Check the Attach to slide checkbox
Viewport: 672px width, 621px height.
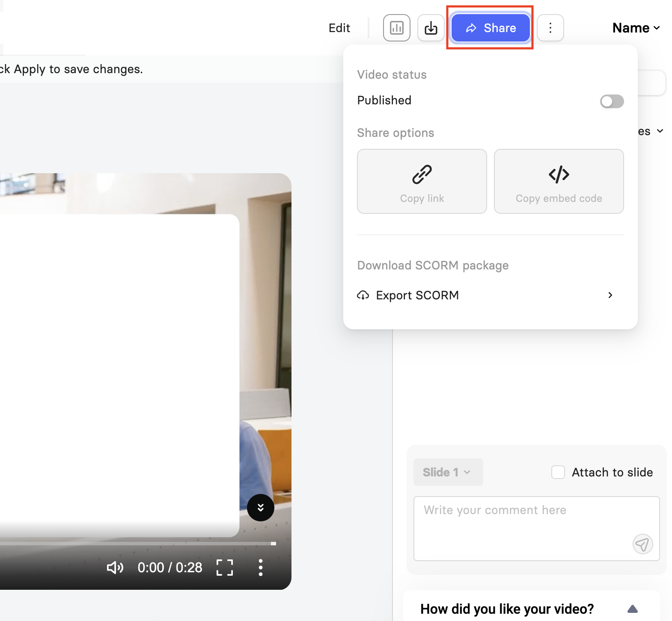click(x=558, y=472)
